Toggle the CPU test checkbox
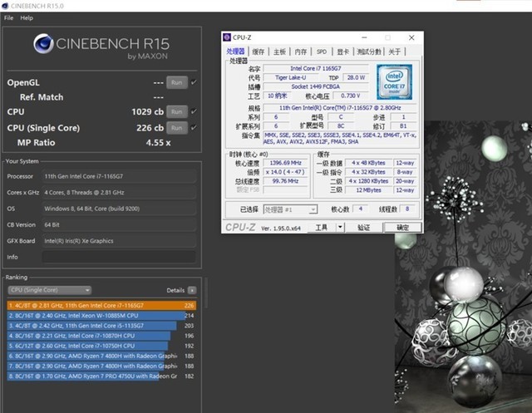The height and width of the screenshot is (413, 532). tap(194, 111)
